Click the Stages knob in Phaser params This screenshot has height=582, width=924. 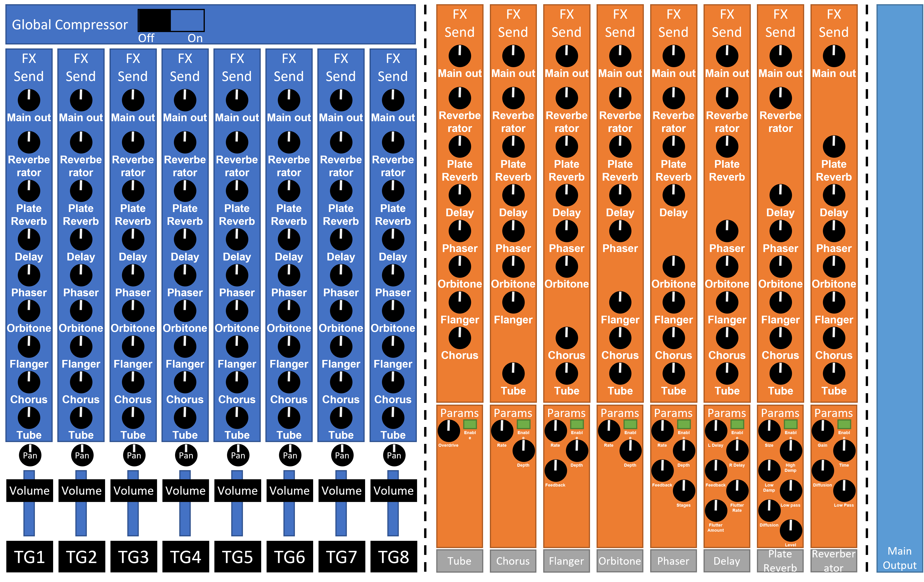684,490
